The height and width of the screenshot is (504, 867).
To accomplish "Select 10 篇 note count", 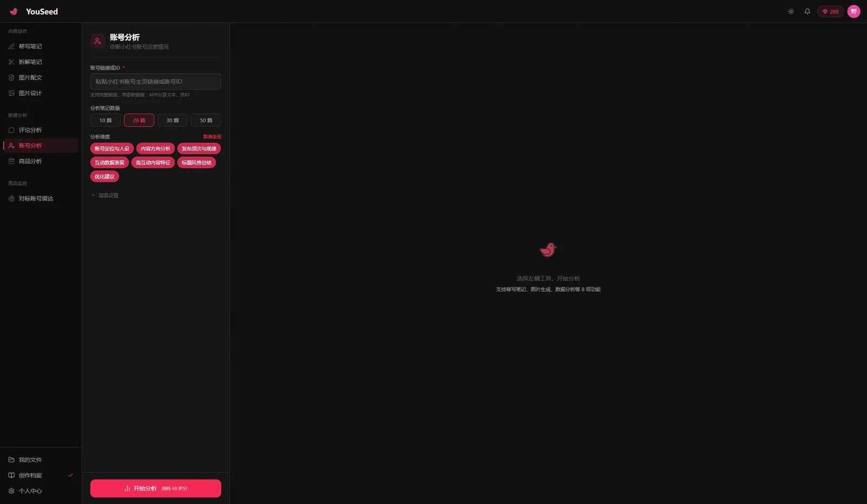I will [x=105, y=120].
